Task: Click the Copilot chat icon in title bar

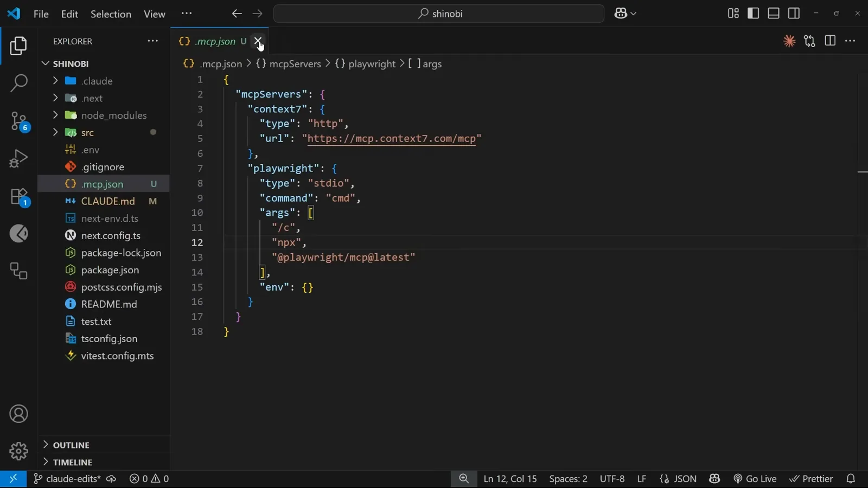Action: pyautogui.click(x=621, y=14)
